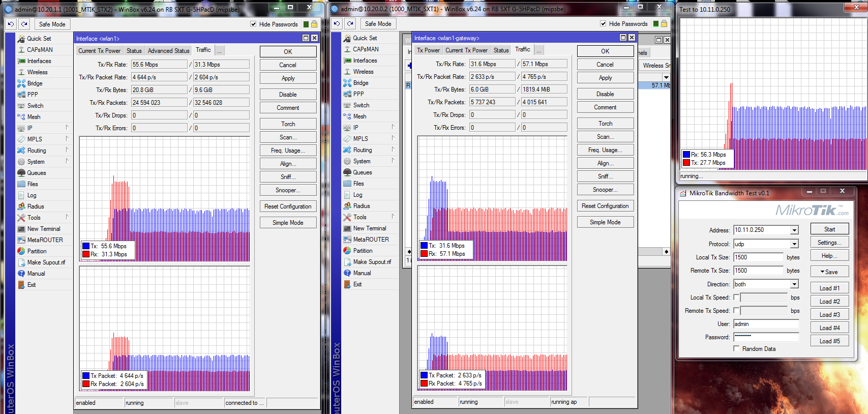Screen dimensions: 868x414
Task: Toggle Random Data checkbox
Action: click(736, 348)
